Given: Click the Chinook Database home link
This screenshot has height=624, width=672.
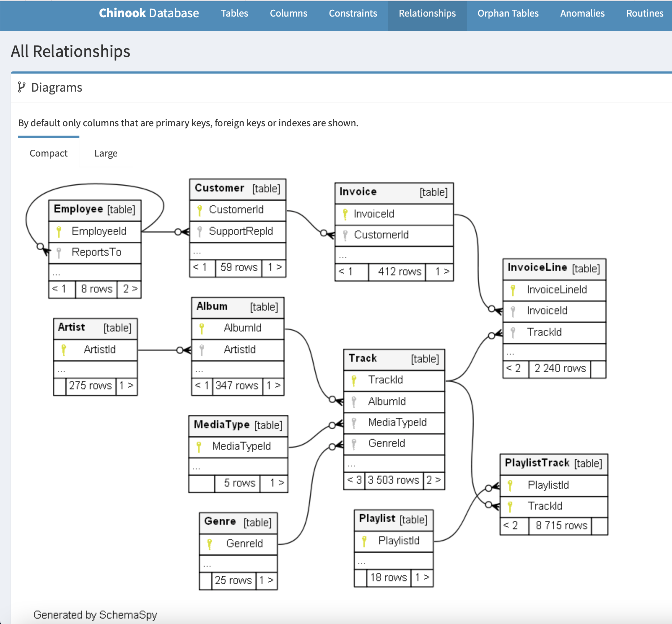Looking at the screenshot, I should point(149,13).
